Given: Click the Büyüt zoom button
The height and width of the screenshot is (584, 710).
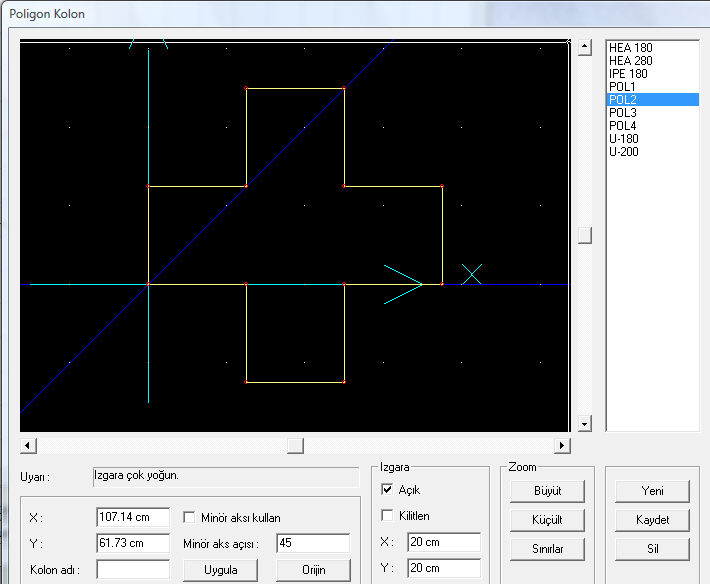Looking at the screenshot, I should [x=547, y=491].
